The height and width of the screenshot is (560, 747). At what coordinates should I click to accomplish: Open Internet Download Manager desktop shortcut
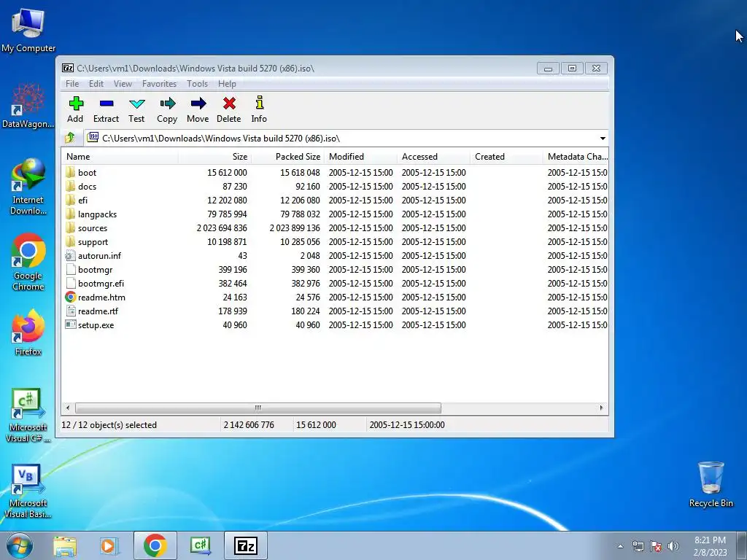tap(28, 187)
